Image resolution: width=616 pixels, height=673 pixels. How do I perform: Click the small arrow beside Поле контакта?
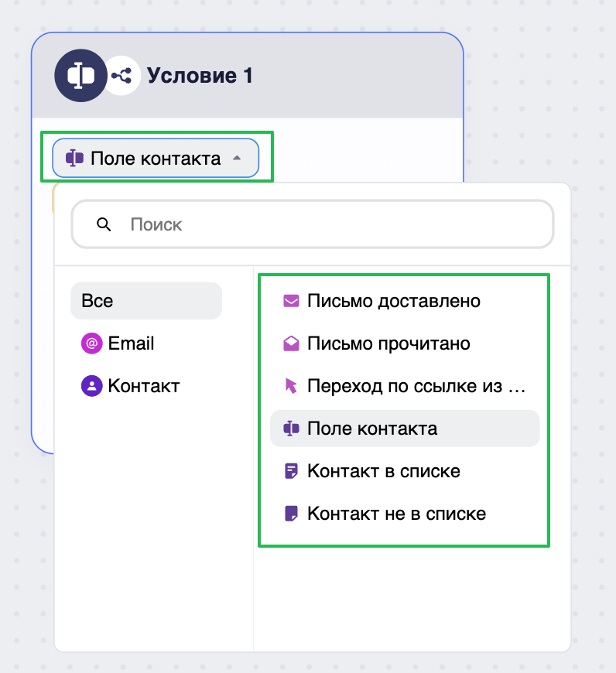click(237, 158)
